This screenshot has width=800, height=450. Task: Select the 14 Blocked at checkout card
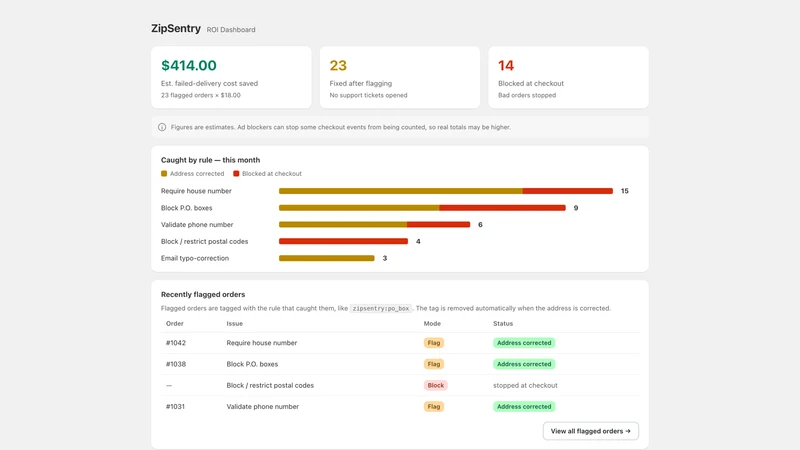pyautogui.click(x=568, y=77)
